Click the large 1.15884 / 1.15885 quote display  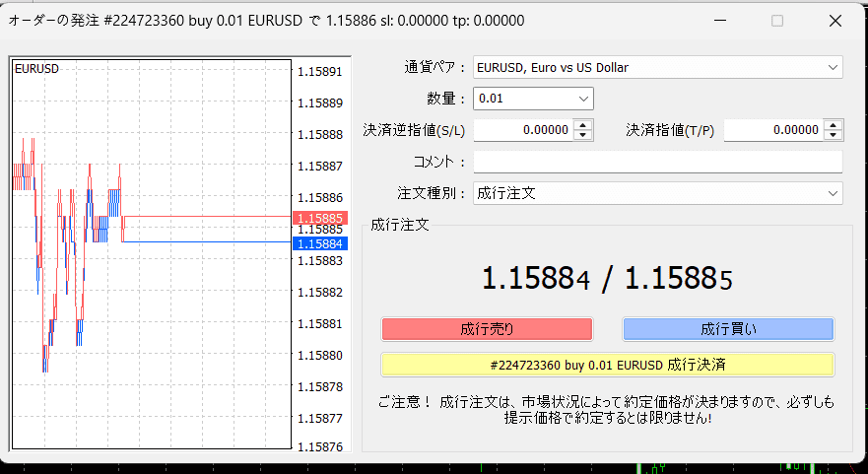607,279
